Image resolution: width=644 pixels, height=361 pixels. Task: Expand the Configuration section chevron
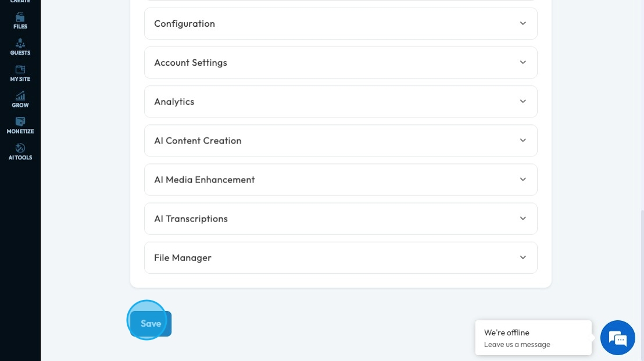pyautogui.click(x=523, y=23)
